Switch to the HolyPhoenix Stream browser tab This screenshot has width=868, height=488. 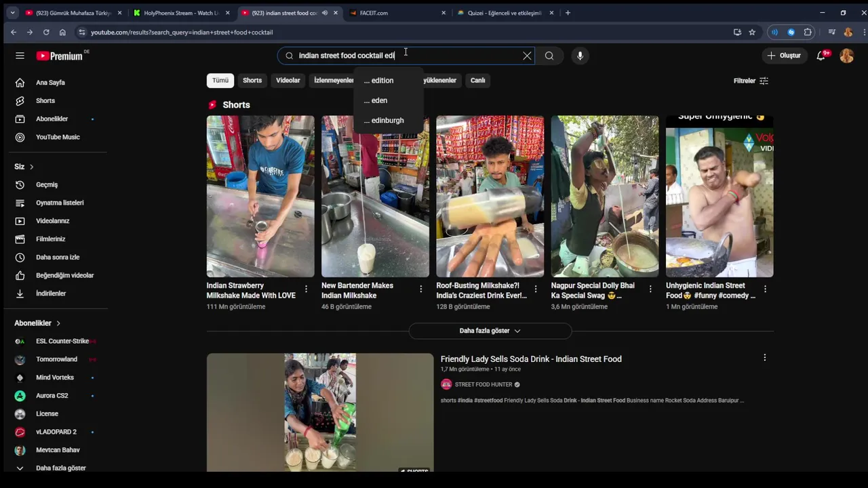click(182, 13)
